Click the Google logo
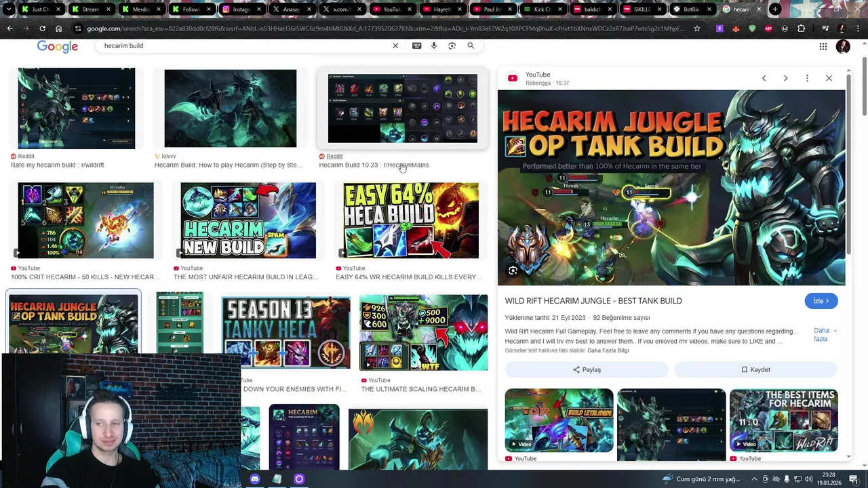 coord(58,46)
